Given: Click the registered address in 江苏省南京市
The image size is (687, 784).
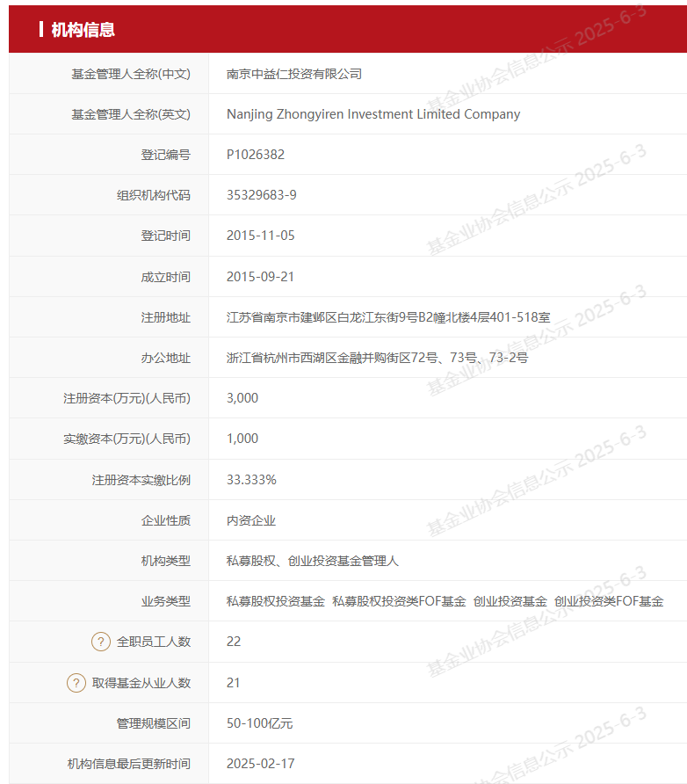Looking at the screenshot, I should point(388,317).
